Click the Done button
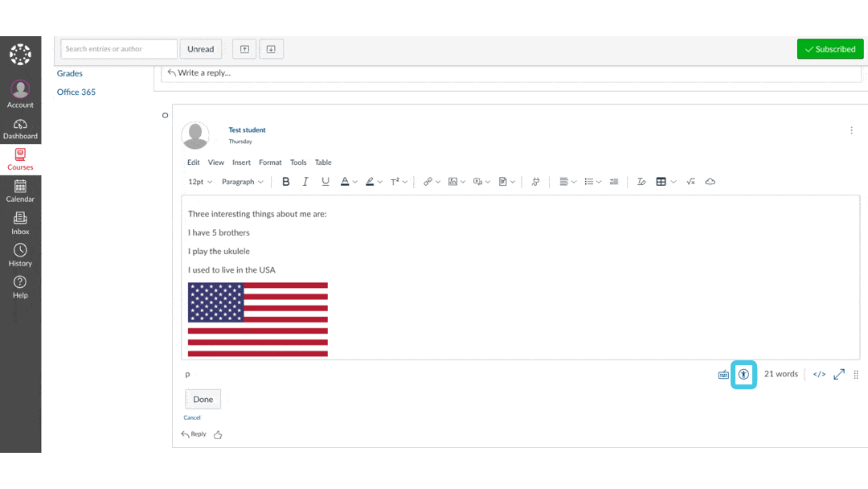 (x=203, y=399)
